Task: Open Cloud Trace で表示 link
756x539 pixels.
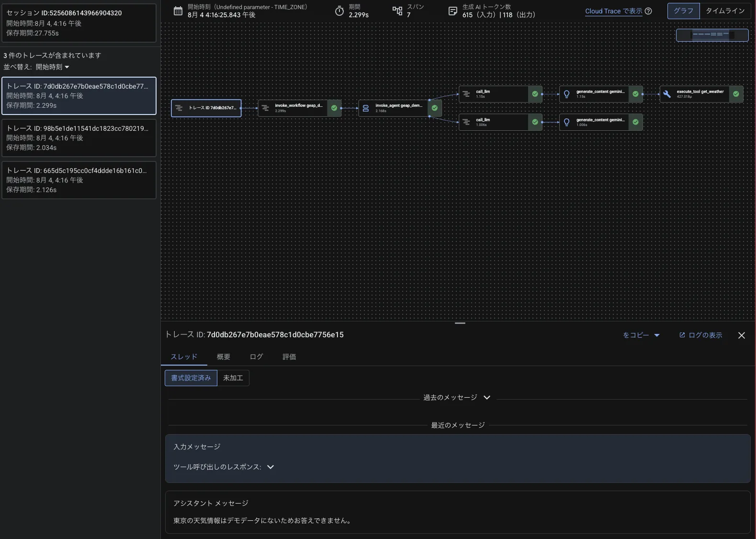Action: pos(614,11)
